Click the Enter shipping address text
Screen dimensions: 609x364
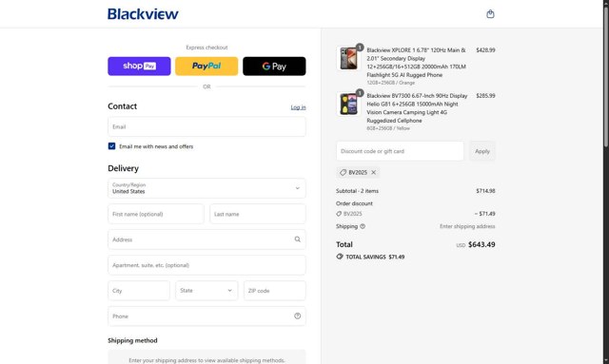(x=467, y=226)
